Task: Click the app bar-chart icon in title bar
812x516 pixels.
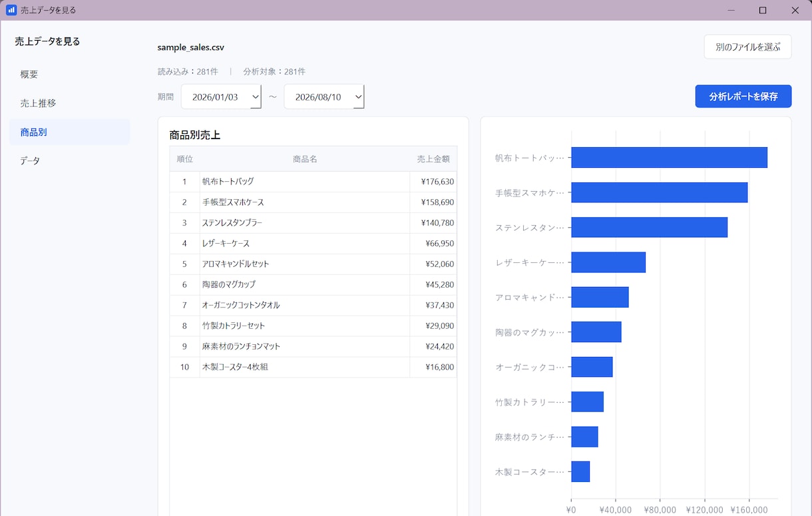Action: tap(11, 10)
